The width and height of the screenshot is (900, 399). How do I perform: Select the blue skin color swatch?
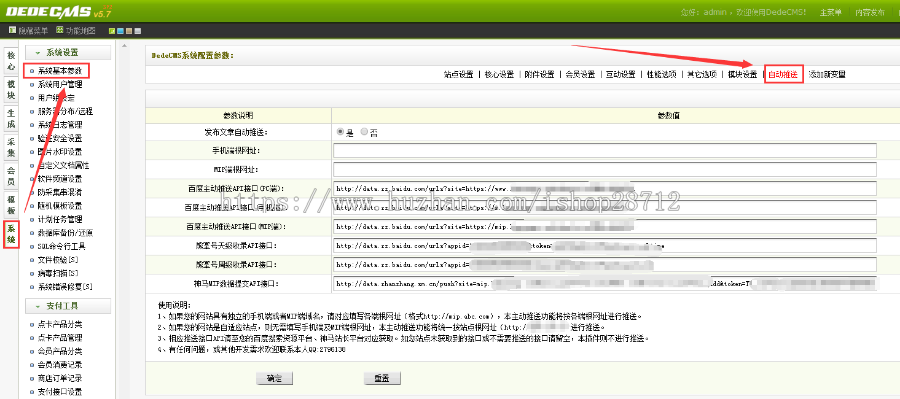[x=121, y=31]
